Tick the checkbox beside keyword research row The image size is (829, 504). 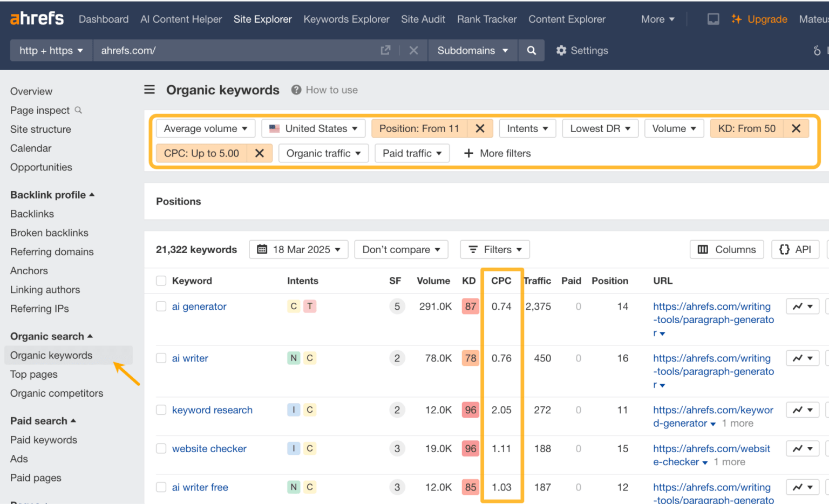click(161, 410)
